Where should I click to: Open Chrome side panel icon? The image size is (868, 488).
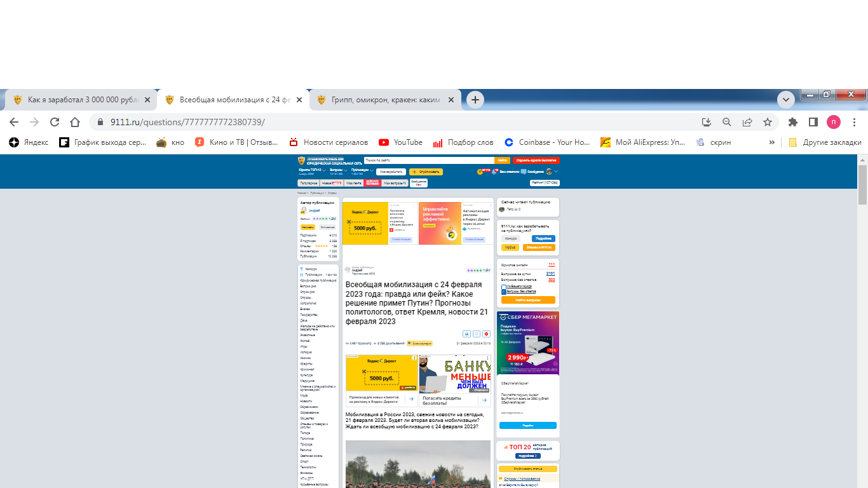click(813, 122)
